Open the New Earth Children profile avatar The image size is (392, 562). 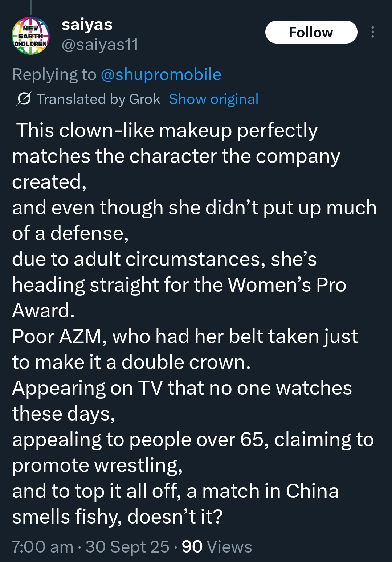31,36
